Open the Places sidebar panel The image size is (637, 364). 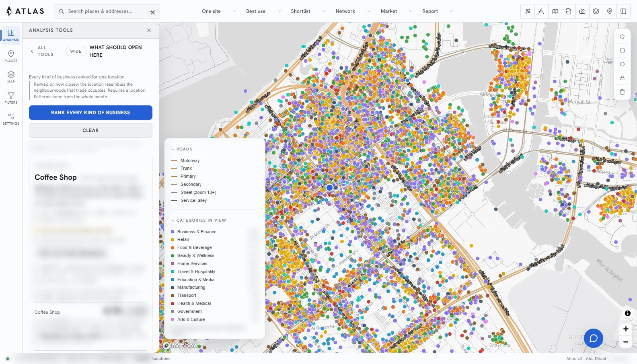[11, 56]
